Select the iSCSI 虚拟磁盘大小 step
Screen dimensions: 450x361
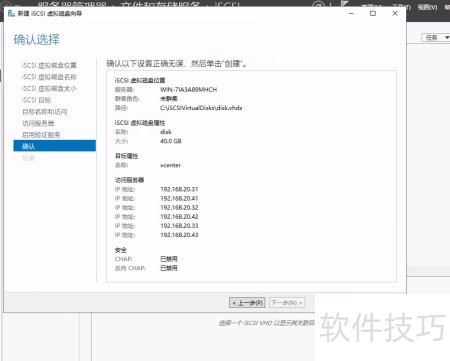[x=49, y=89]
